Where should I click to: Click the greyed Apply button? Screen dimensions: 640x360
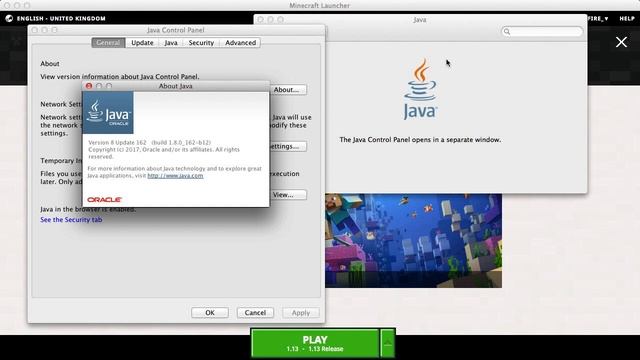coord(301,313)
